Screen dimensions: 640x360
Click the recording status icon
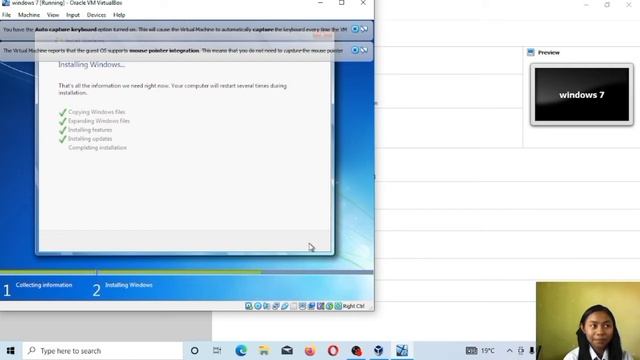click(311, 306)
